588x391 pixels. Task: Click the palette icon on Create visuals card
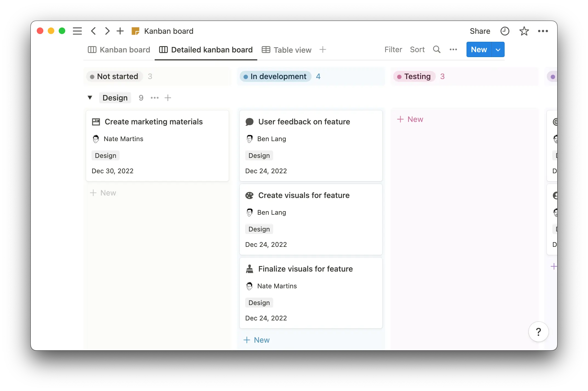point(249,195)
